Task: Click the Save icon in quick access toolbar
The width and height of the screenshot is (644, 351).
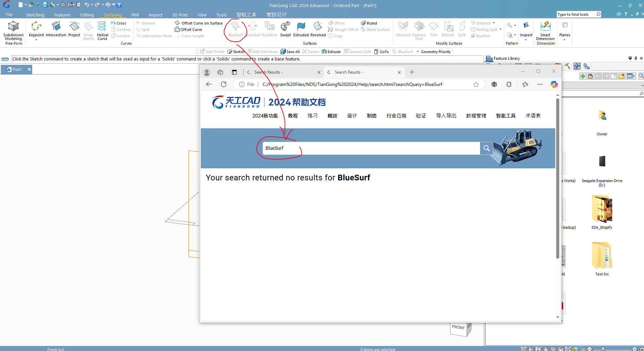Action: (x=45, y=5)
